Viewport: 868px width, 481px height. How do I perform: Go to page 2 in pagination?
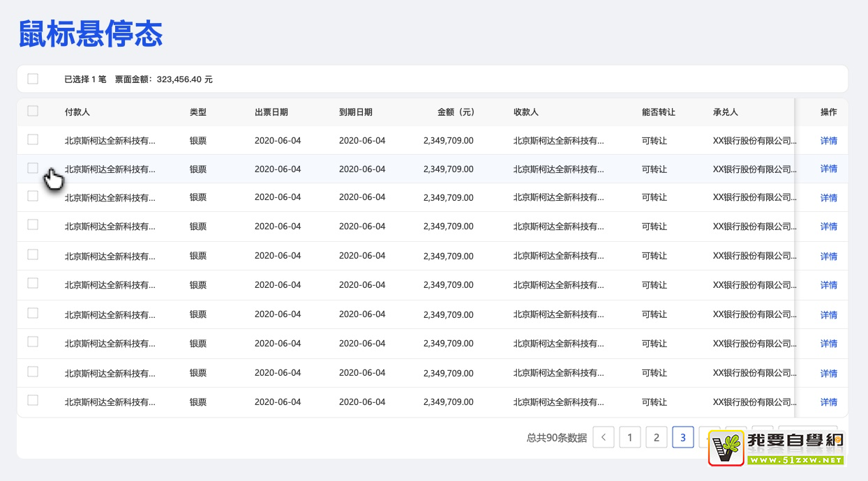657,438
